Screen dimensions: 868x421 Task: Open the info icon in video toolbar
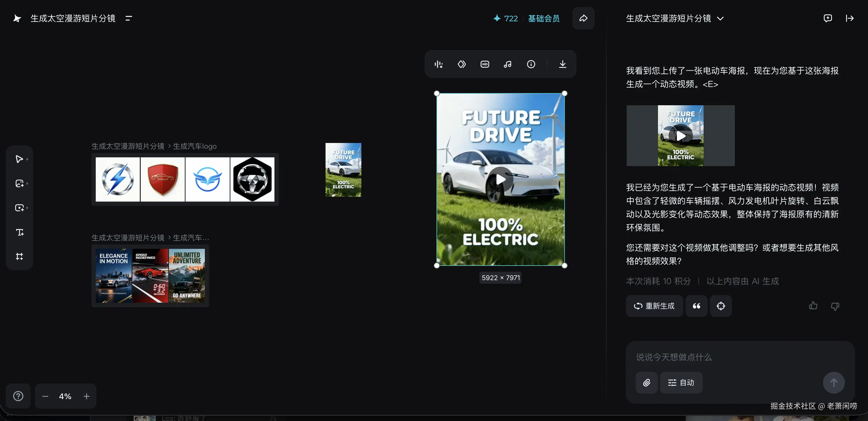(531, 64)
